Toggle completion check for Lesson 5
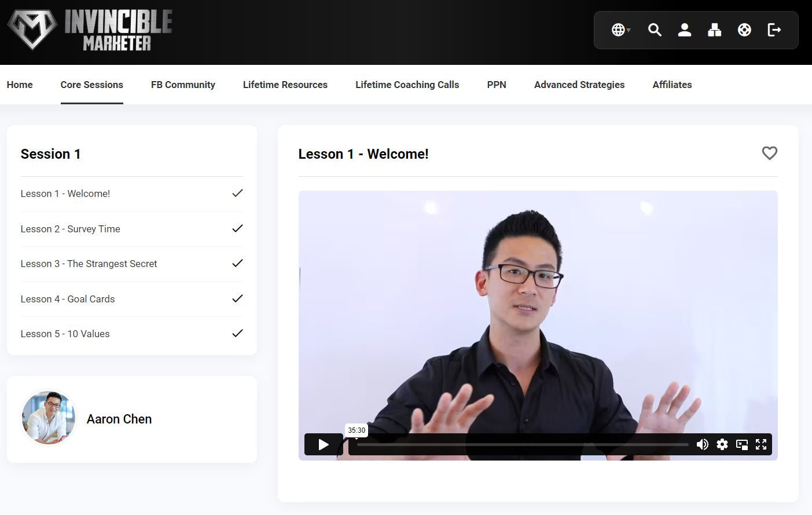 pos(237,333)
